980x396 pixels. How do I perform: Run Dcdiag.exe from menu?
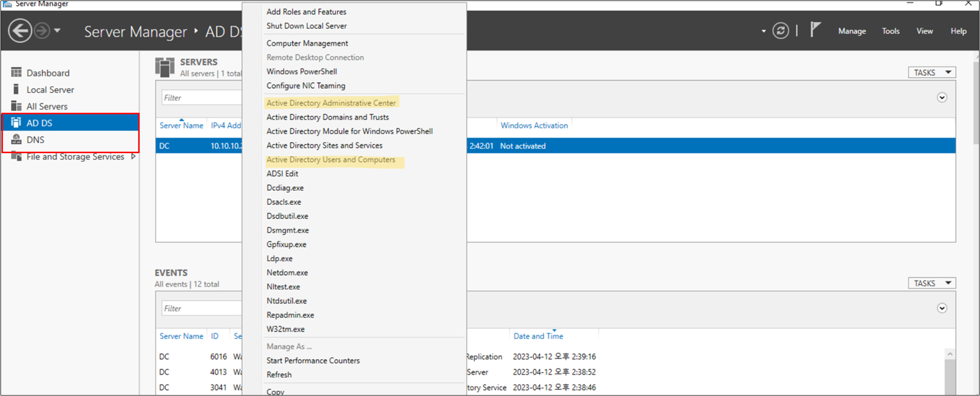285,188
